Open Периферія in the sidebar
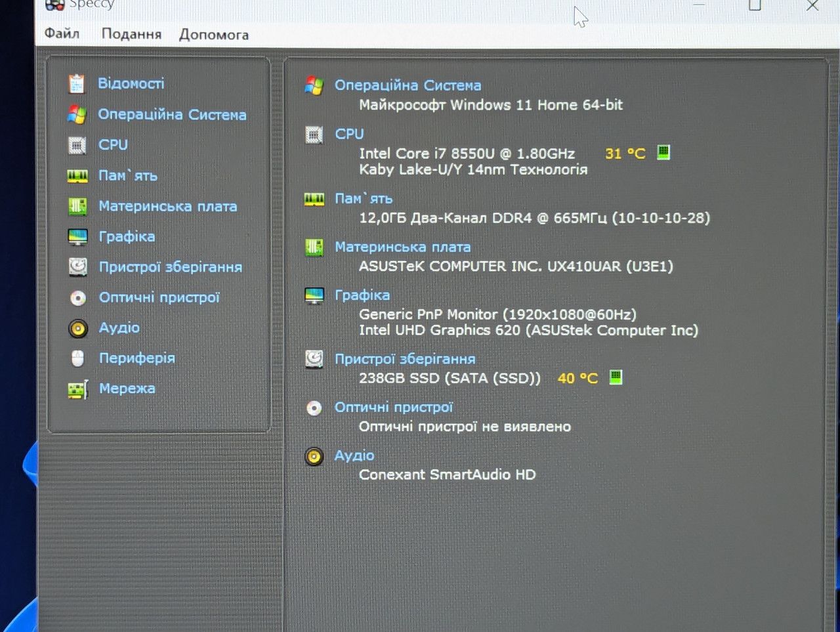The image size is (840, 632). pos(137,358)
